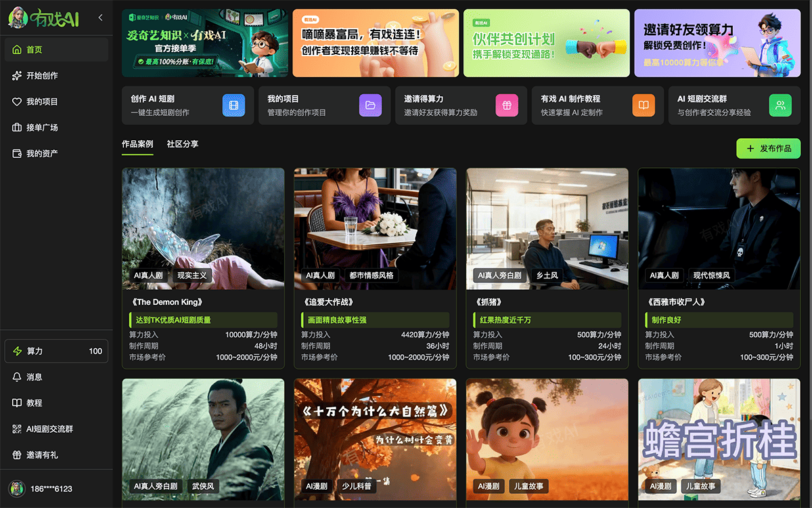
Task: Click the purple folder icon for 我的项目
Action: click(x=370, y=105)
